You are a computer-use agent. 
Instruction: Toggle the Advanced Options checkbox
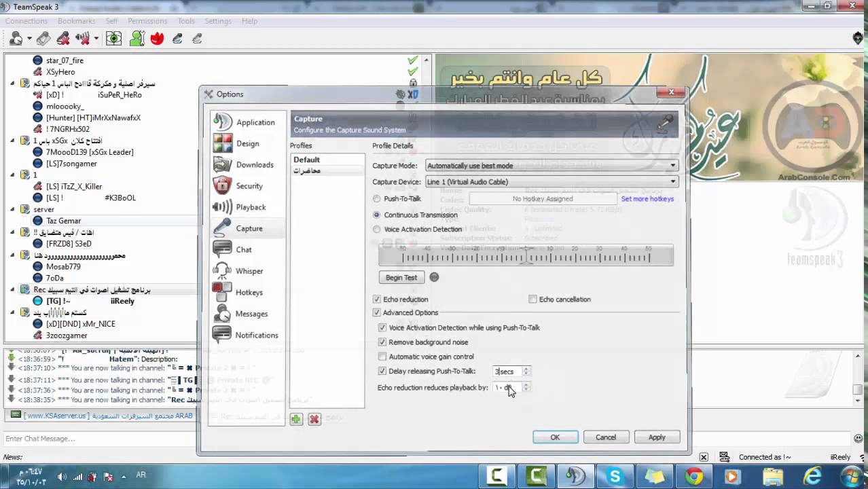[377, 312]
